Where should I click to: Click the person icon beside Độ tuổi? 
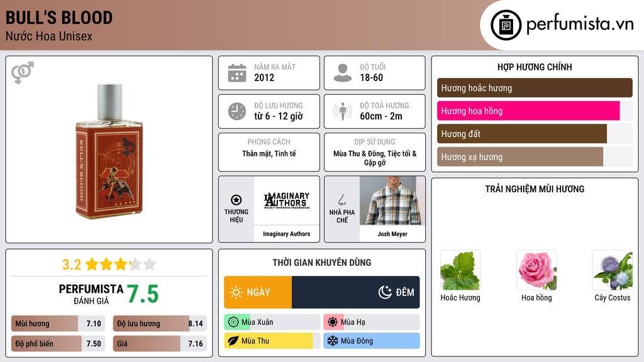click(x=343, y=73)
